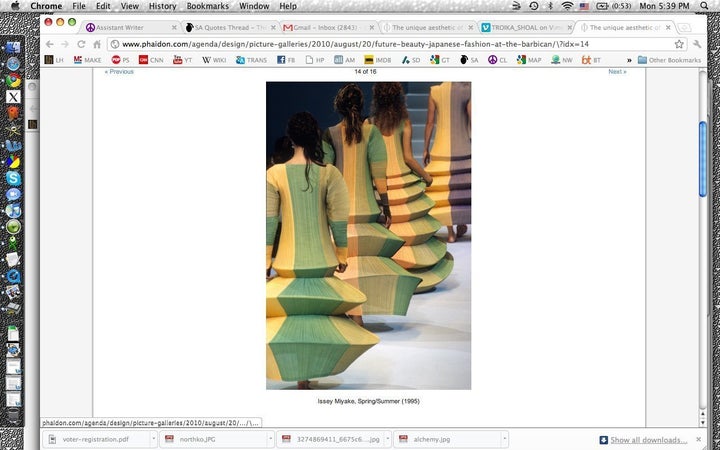Open Spotlight search magnifier in the menu bar
The height and width of the screenshot is (450, 720).
(704, 6)
